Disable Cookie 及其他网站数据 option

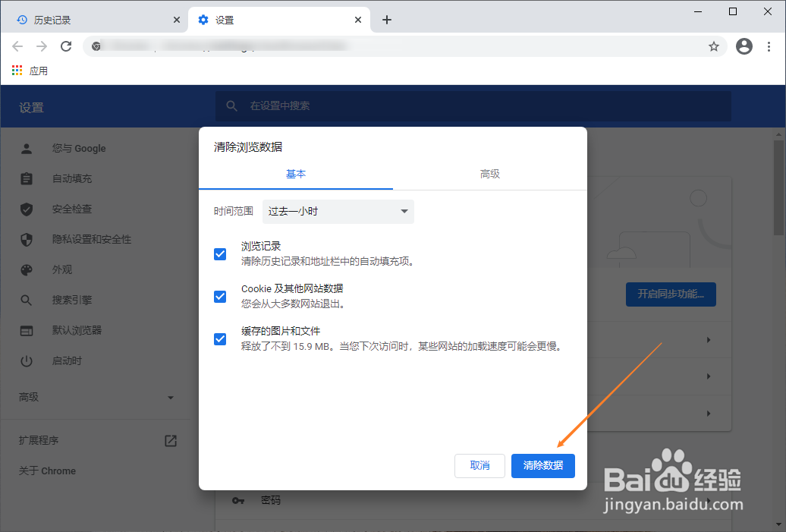click(x=219, y=297)
